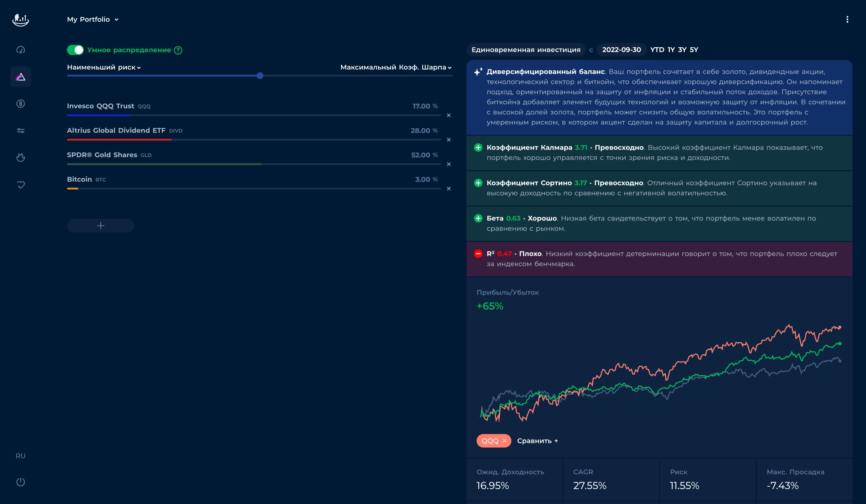The image size is (866, 504).
Task: Click the Риск 11.55% metric card
Action: tap(708, 480)
